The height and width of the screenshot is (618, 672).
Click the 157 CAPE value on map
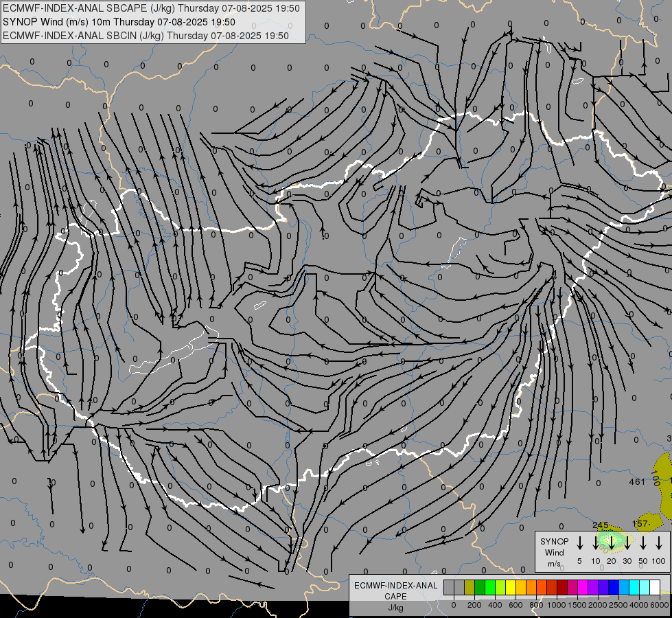coord(640,523)
